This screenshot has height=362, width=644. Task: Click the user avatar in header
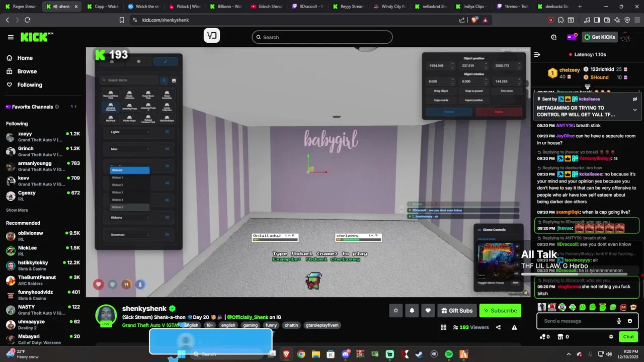(x=626, y=37)
